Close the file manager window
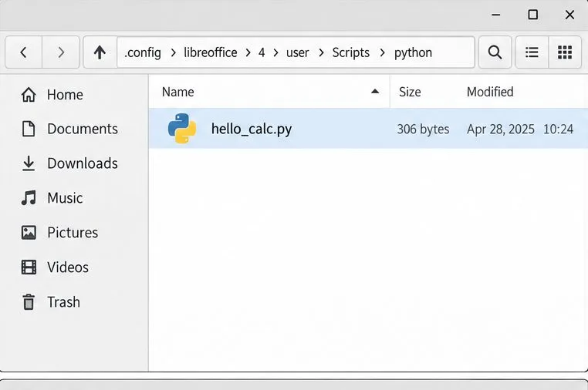Image resolution: width=588 pixels, height=390 pixels. tap(569, 15)
